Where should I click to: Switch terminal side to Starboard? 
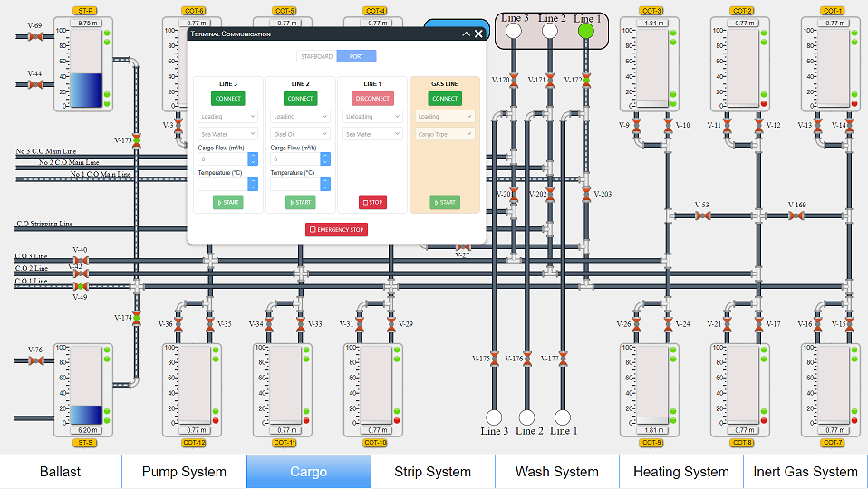(x=316, y=56)
